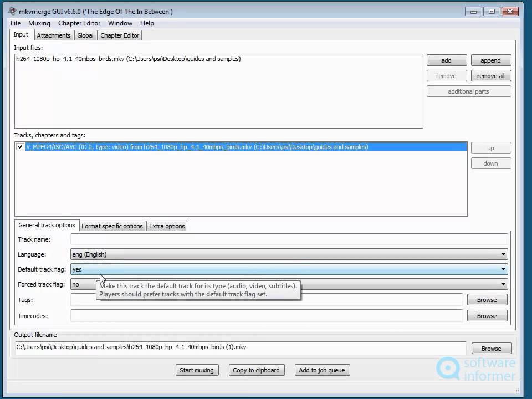Open the File menu
The height and width of the screenshot is (399, 532).
click(x=16, y=23)
